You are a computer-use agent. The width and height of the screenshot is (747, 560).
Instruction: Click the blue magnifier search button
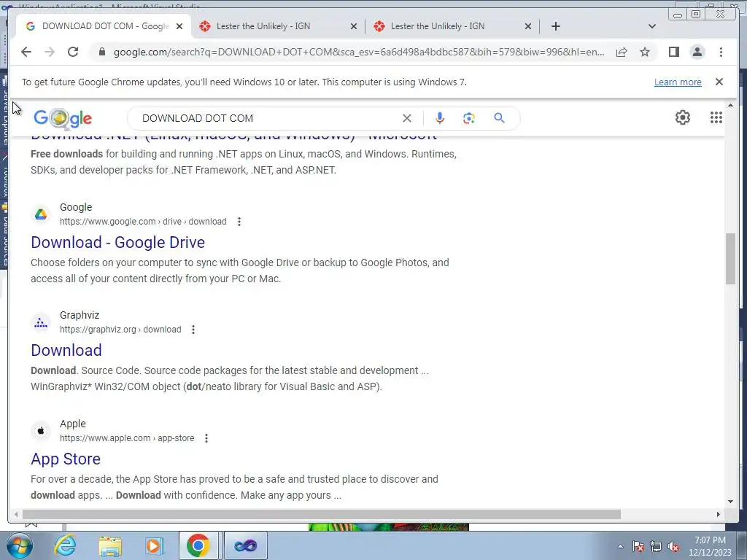(499, 117)
